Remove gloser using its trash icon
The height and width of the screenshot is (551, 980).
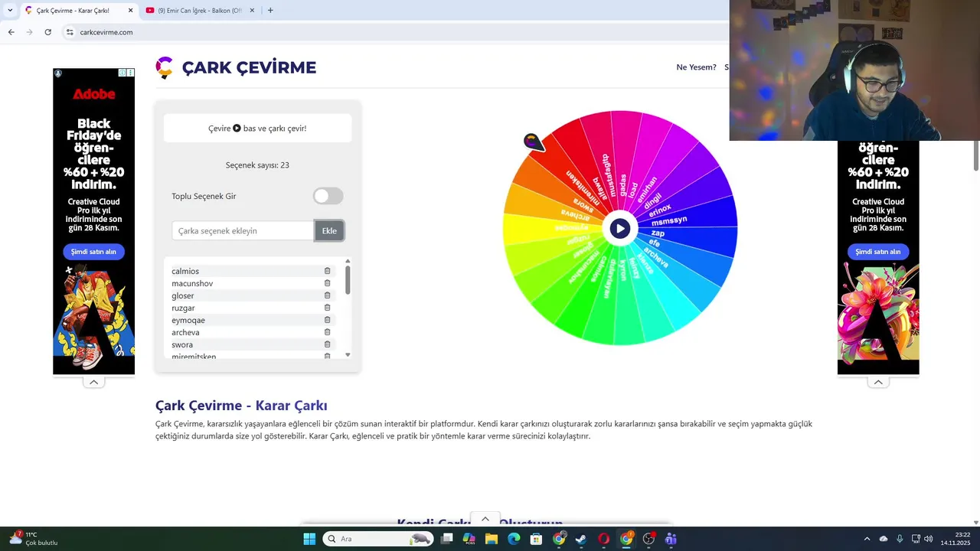[327, 295]
